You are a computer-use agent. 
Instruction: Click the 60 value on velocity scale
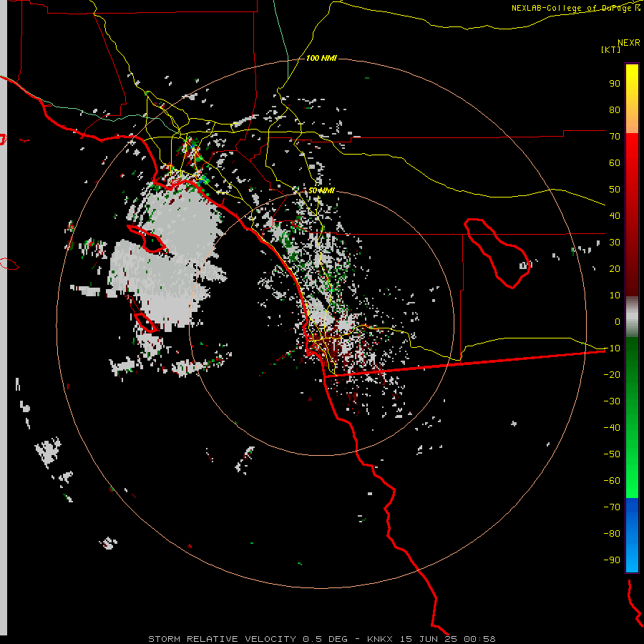615,163
